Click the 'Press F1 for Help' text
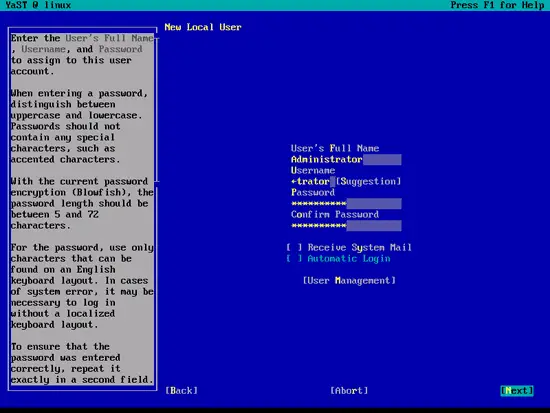Viewport: 550px width, 413px height. (497, 5)
